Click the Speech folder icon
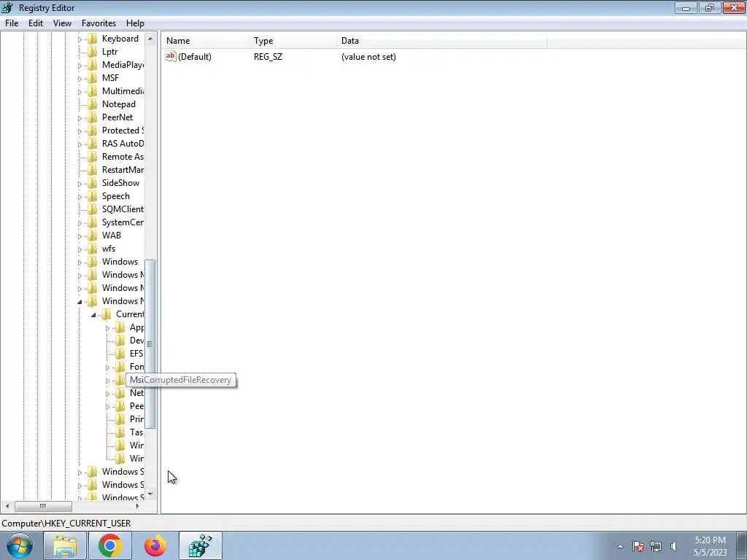747x560 pixels. click(93, 196)
